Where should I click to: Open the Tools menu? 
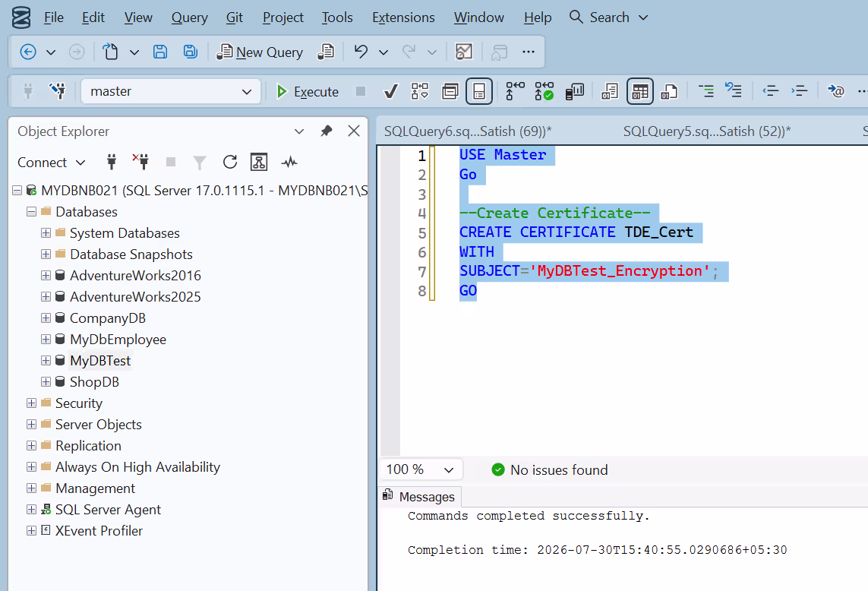coord(337,17)
